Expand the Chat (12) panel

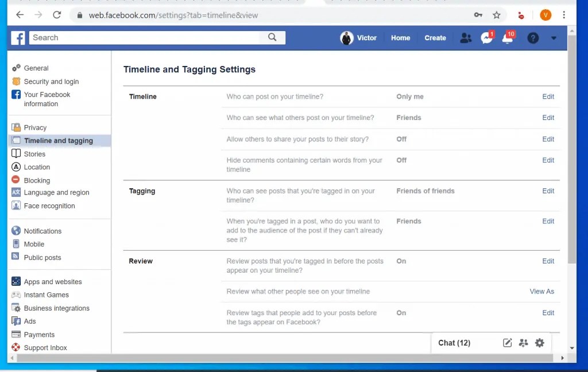[x=454, y=343]
